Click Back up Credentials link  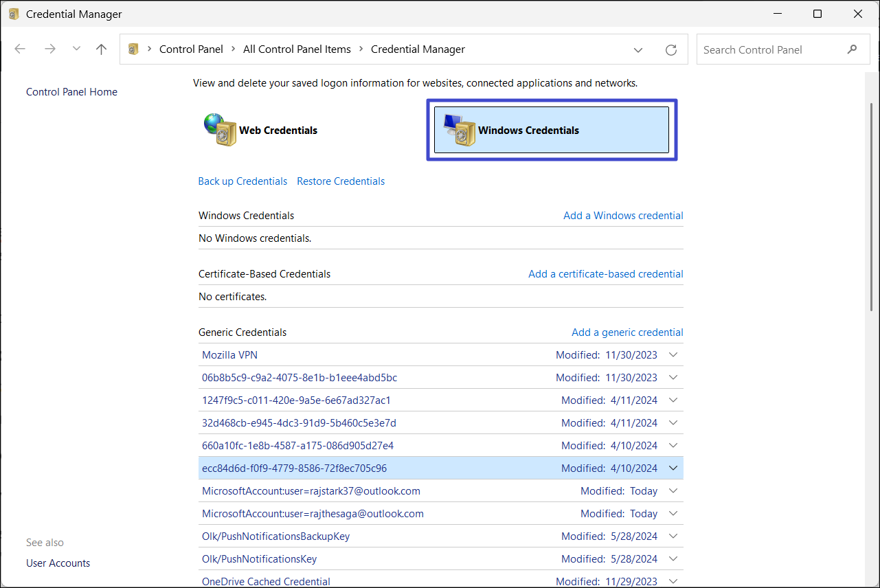(242, 181)
